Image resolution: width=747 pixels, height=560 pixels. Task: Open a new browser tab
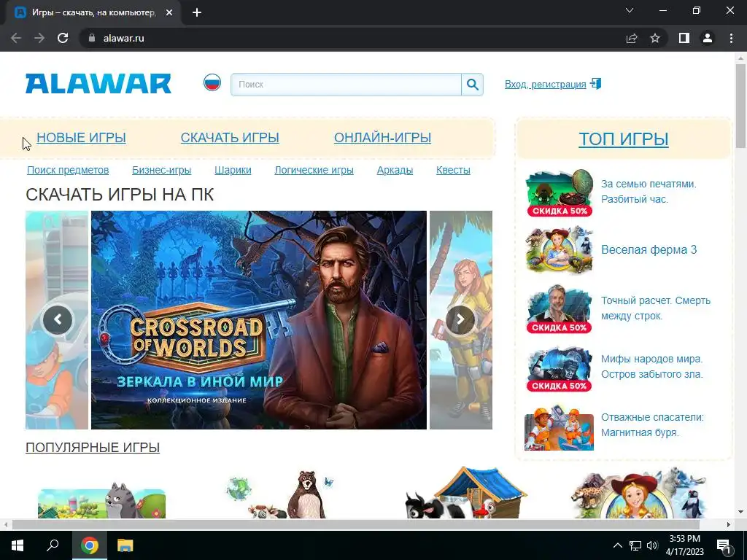pos(197,13)
